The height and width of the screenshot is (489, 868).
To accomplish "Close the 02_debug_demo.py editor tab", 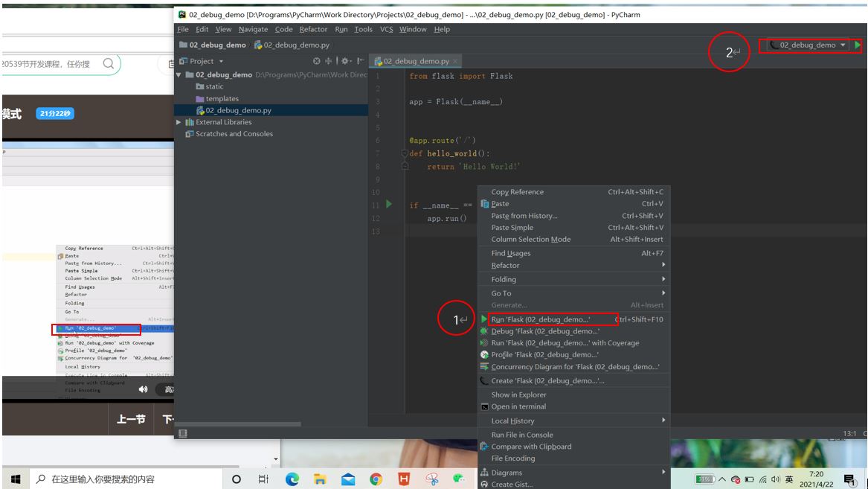I will click(x=455, y=61).
